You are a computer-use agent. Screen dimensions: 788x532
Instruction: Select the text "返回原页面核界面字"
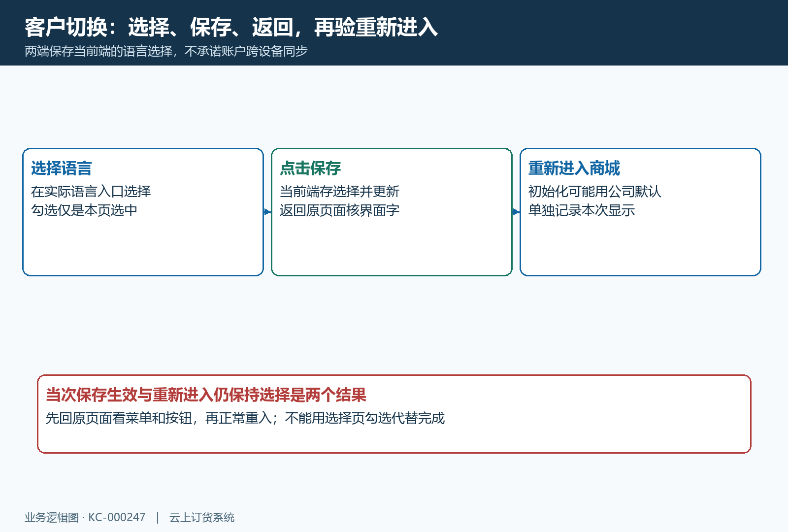(x=339, y=210)
